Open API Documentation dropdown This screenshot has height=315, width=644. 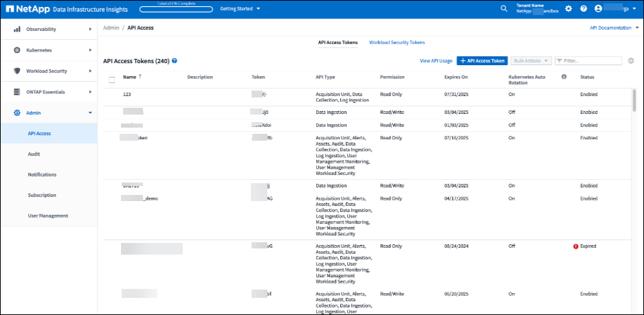click(614, 28)
